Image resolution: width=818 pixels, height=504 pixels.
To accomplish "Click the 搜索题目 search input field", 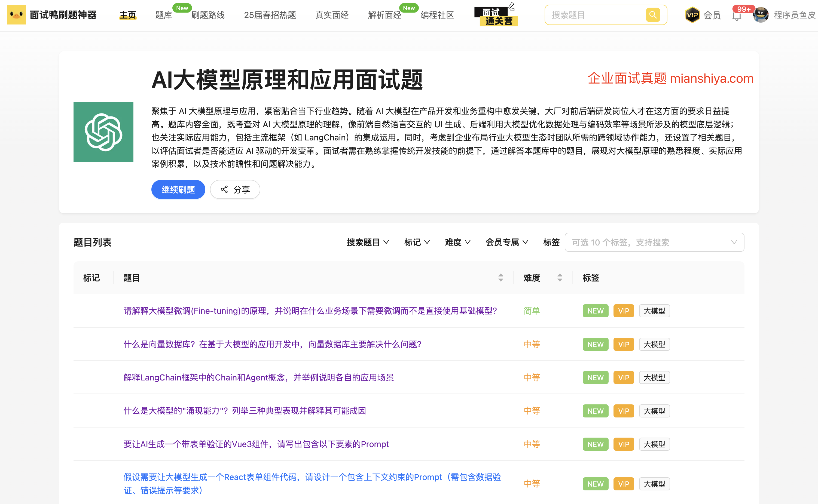I will 595,15.
